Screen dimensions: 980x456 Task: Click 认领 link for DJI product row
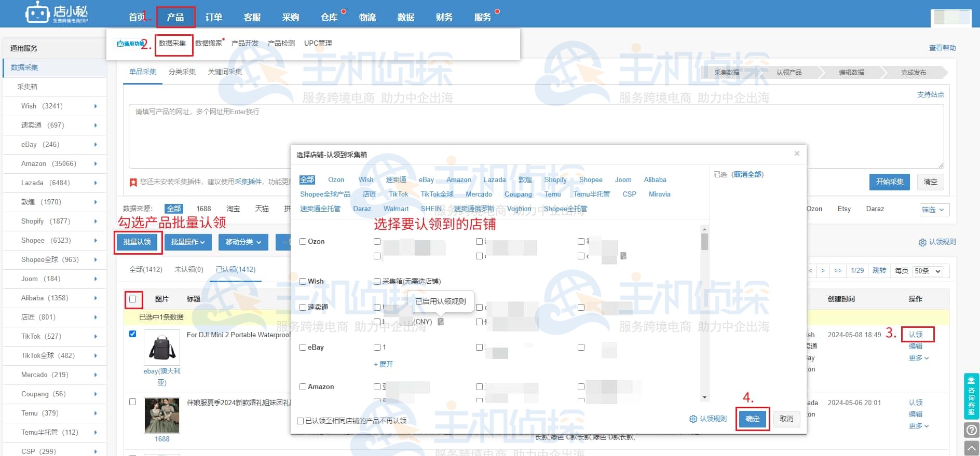916,335
